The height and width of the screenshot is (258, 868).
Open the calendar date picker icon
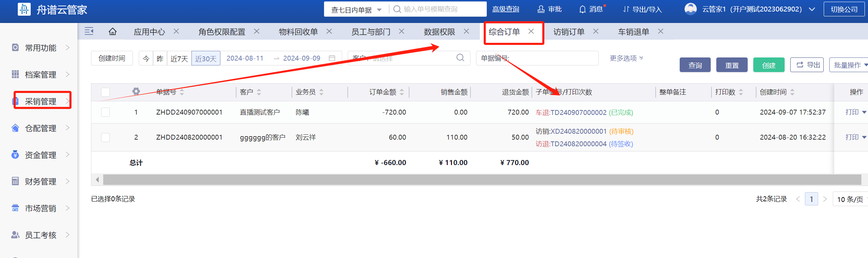pyautogui.click(x=332, y=58)
